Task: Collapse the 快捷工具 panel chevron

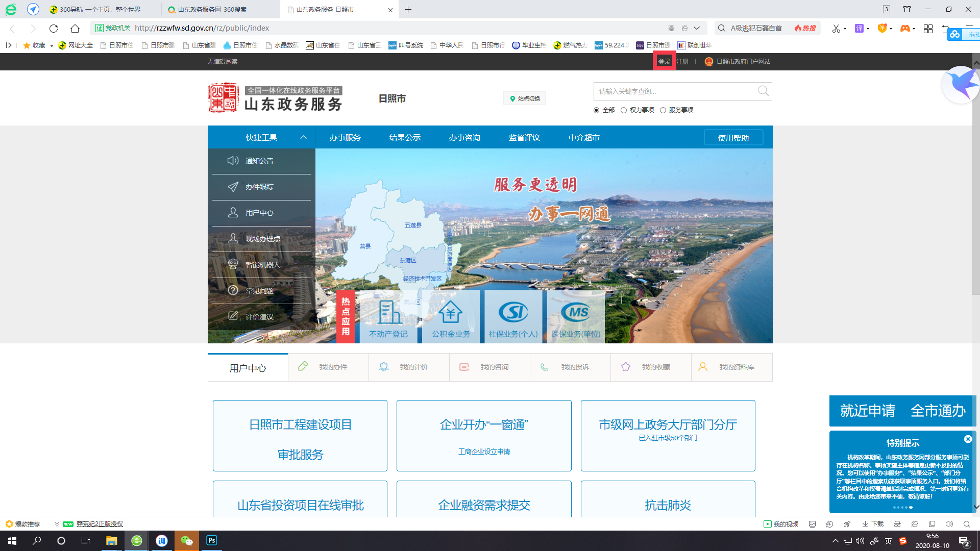Action: click(303, 137)
